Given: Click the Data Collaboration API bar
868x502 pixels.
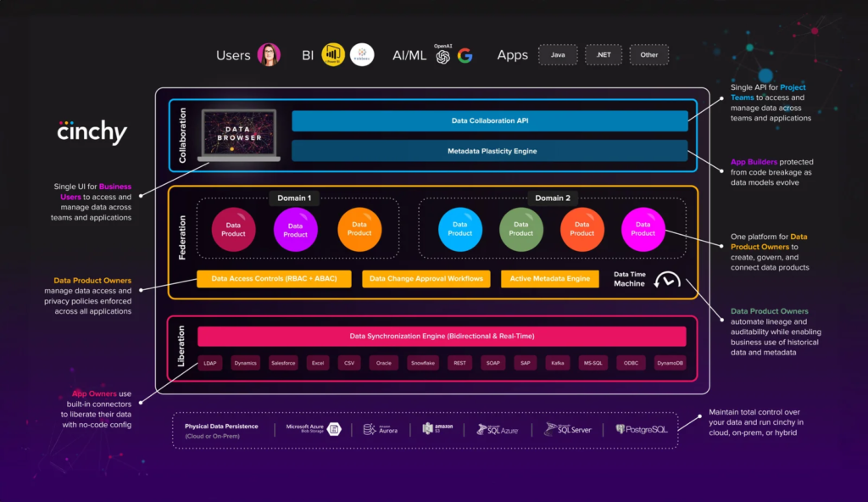Looking at the screenshot, I should 490,120.
